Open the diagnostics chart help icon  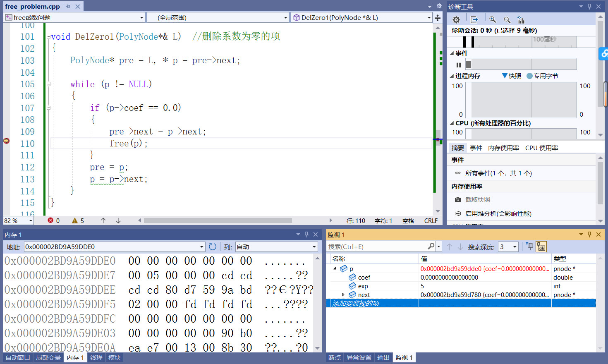coord(521,19)
